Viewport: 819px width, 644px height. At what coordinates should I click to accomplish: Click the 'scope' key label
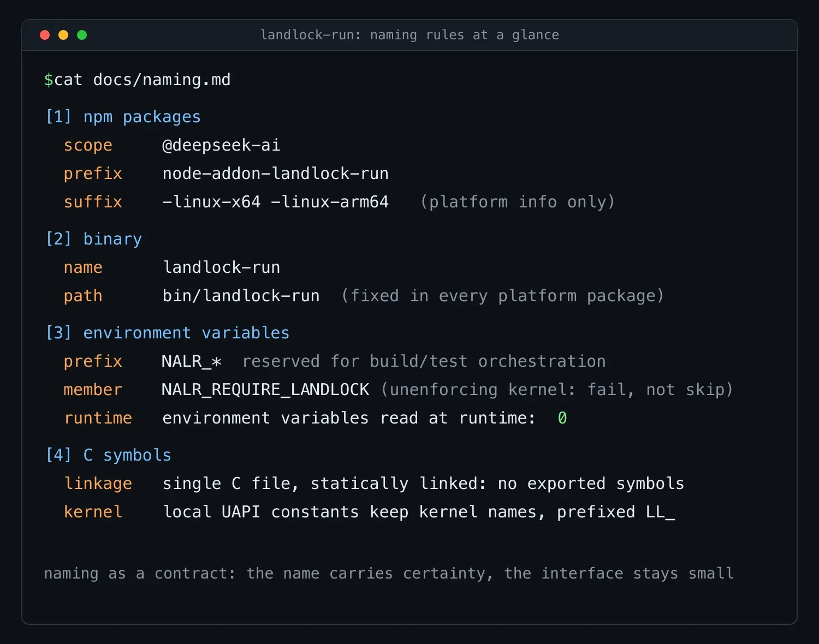point(88,145)
